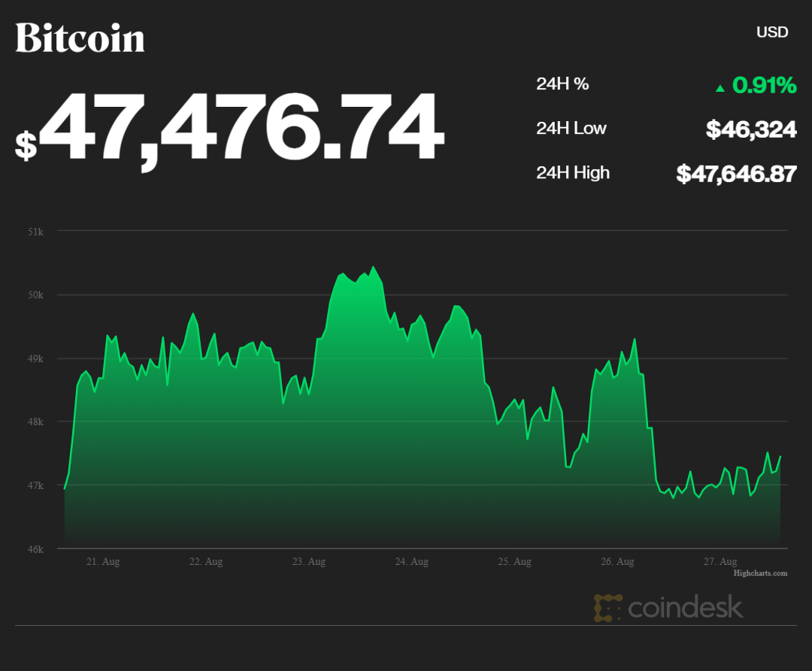Click the green up-arrow triangle icon
The height and width of the screenshot is (671, 812).
[720, 88]
